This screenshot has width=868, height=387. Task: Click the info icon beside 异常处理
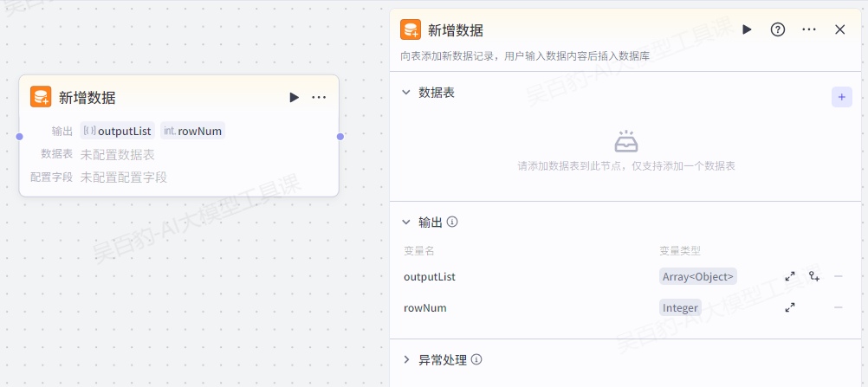coord(476,359)
